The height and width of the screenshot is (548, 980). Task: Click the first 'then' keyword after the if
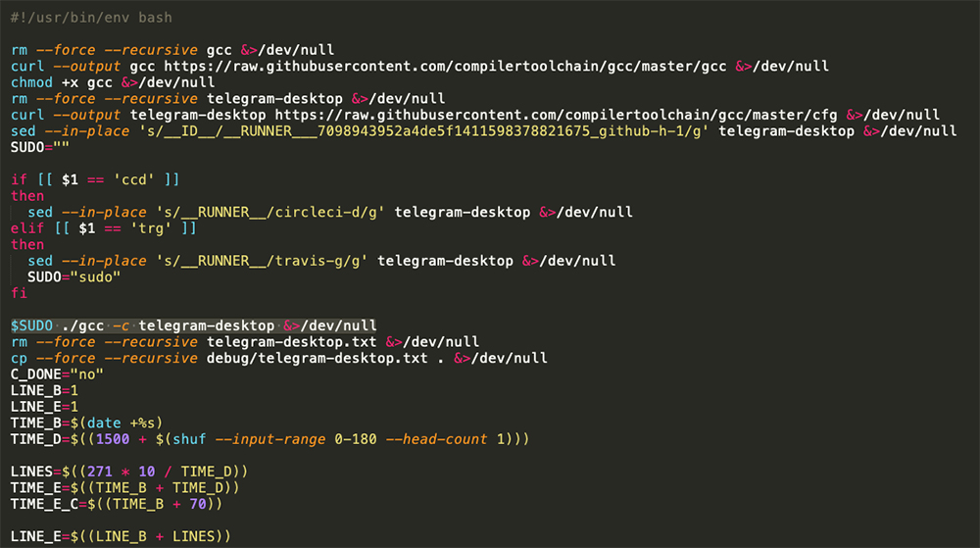(27, 196)
